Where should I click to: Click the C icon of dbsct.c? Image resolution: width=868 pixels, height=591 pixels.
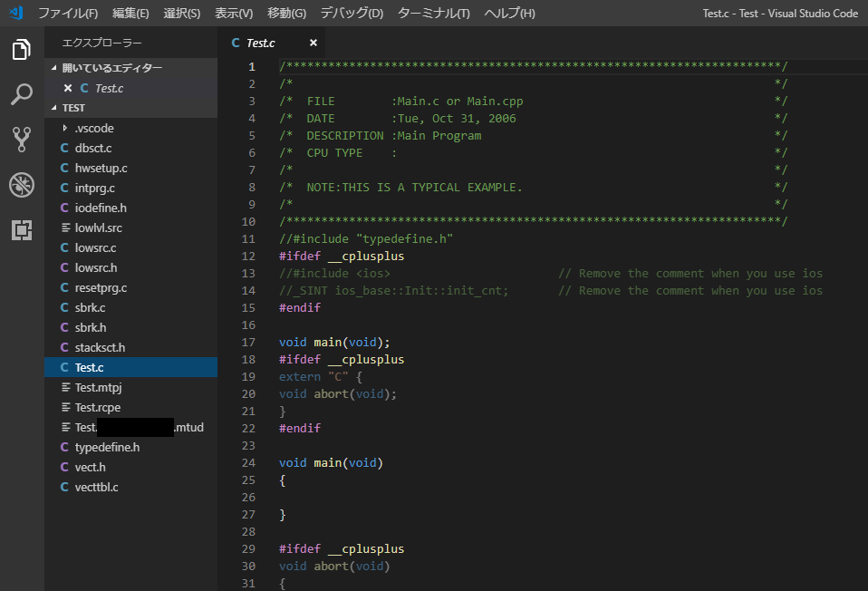point(64,148)
